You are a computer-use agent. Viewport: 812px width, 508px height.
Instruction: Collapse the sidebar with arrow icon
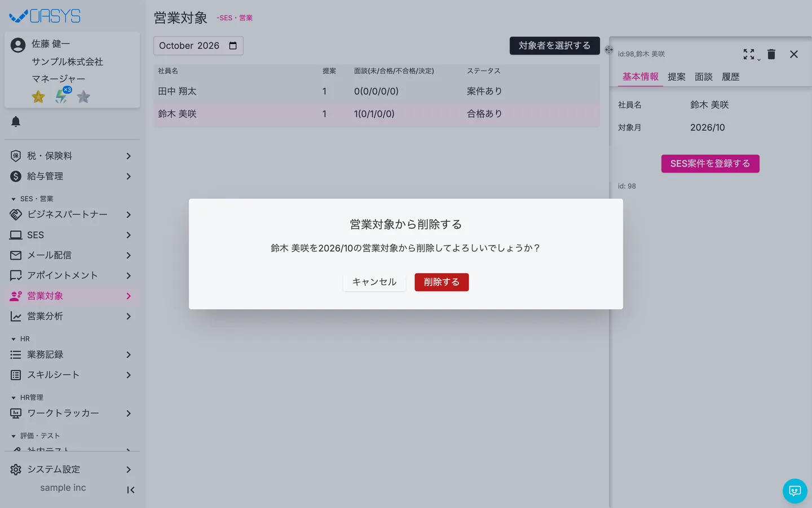click(130, 490)
